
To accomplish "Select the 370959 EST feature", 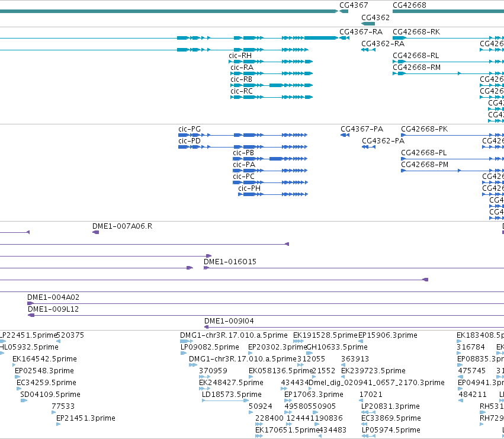I will [x=204, y=377].
